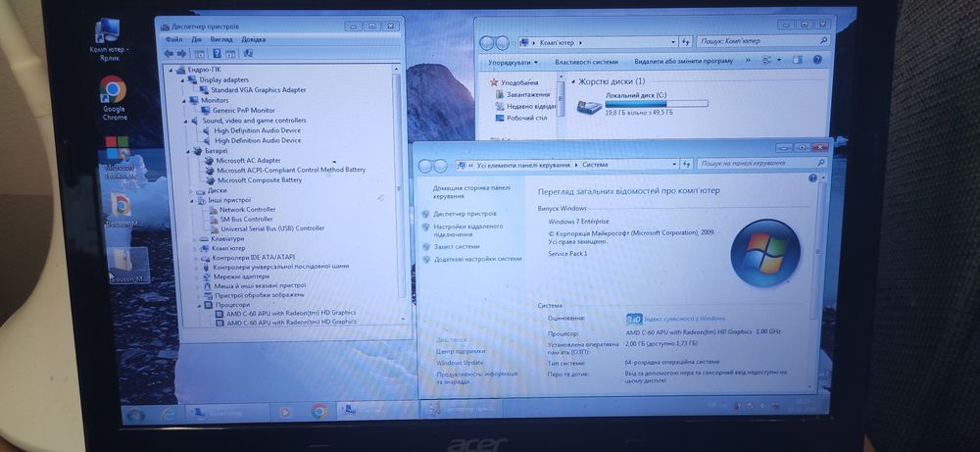Select first AMD C-60 APU processor entry

(285, 313)
